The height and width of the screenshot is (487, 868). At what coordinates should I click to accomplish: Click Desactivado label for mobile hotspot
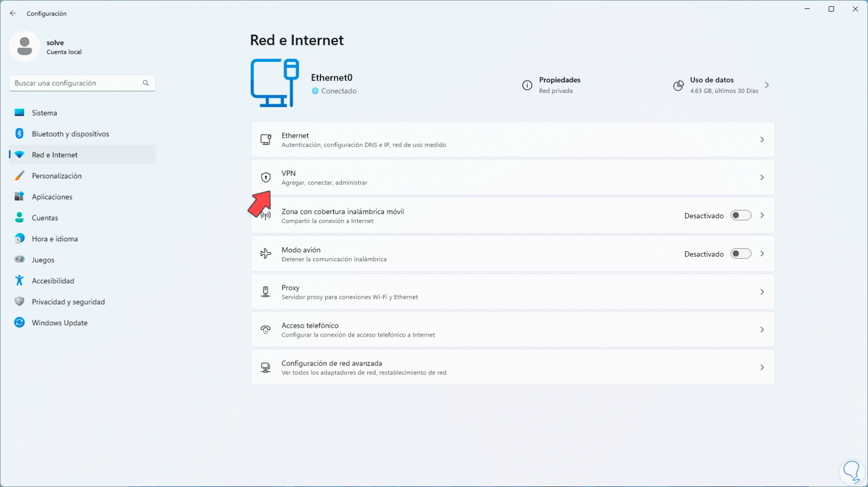(704, 216)
